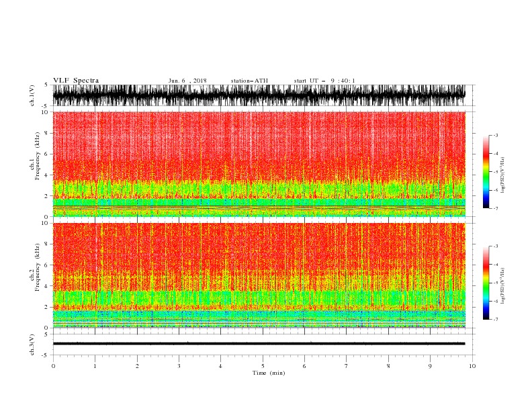
Task: Click the ch.1 voltage waveform trace
Action: click(259, 95)
